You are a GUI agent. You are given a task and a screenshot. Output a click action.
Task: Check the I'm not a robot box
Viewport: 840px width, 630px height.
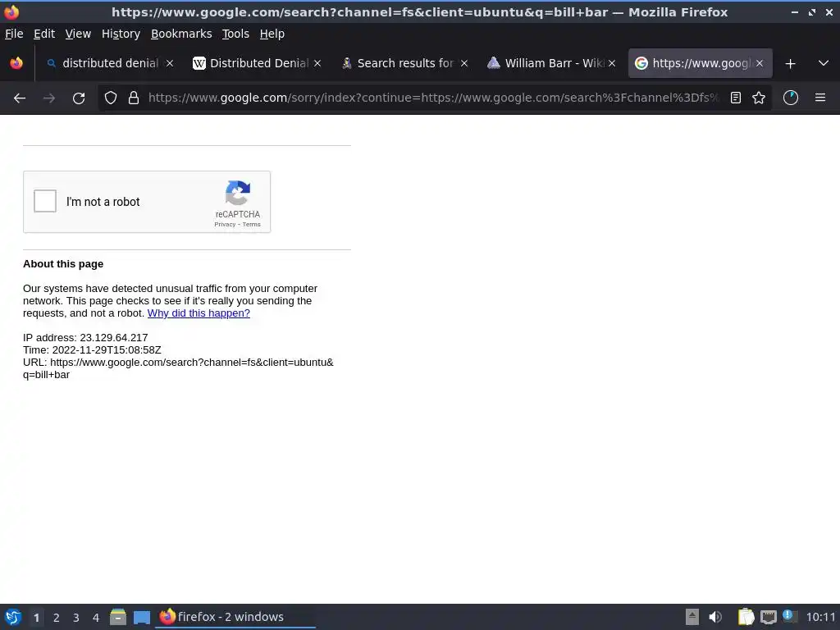(45, 201)
